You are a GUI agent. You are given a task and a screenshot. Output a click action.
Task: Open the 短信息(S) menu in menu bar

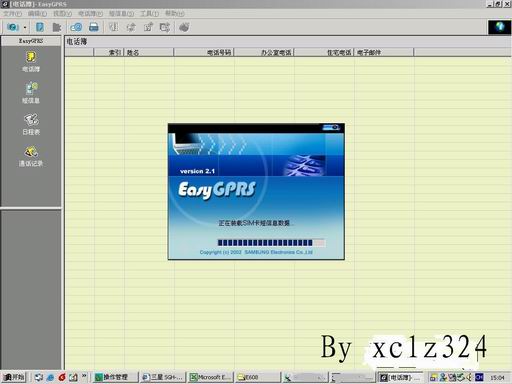121,14
